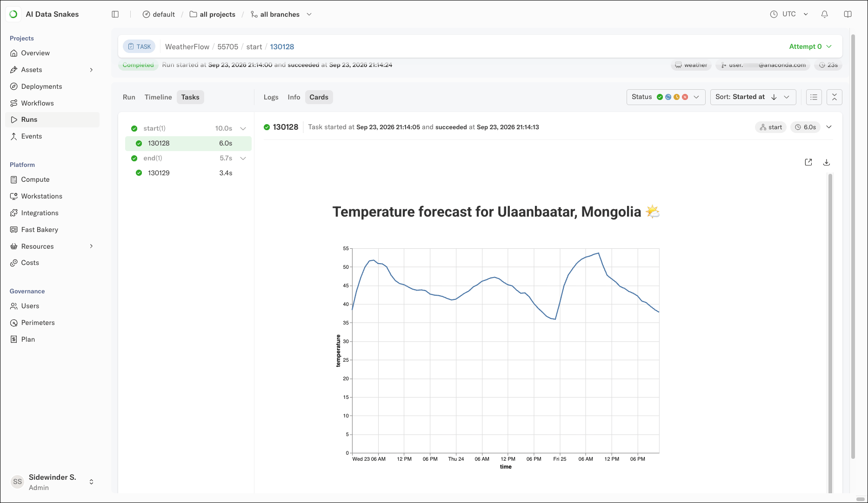
Task: Click the card vertical scrollbar
Action: (x=830, y=332)
